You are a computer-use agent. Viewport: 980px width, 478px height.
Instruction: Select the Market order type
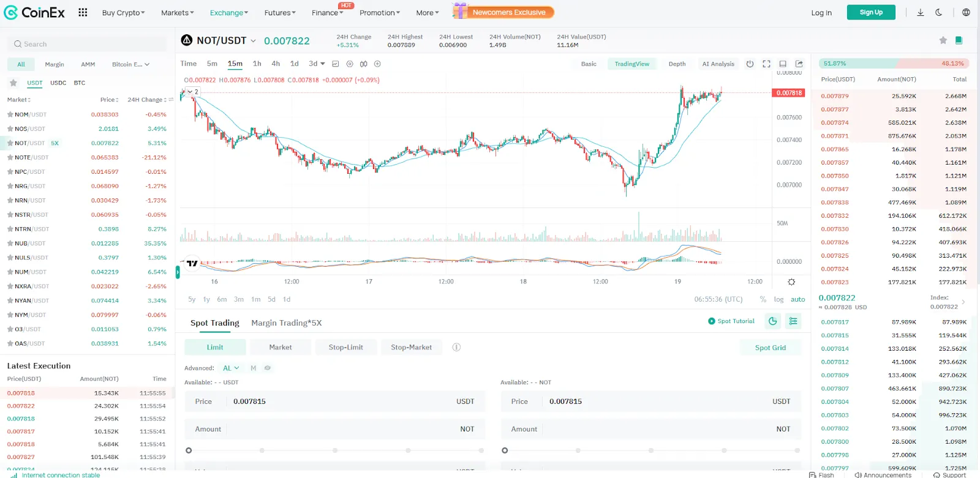281,347
